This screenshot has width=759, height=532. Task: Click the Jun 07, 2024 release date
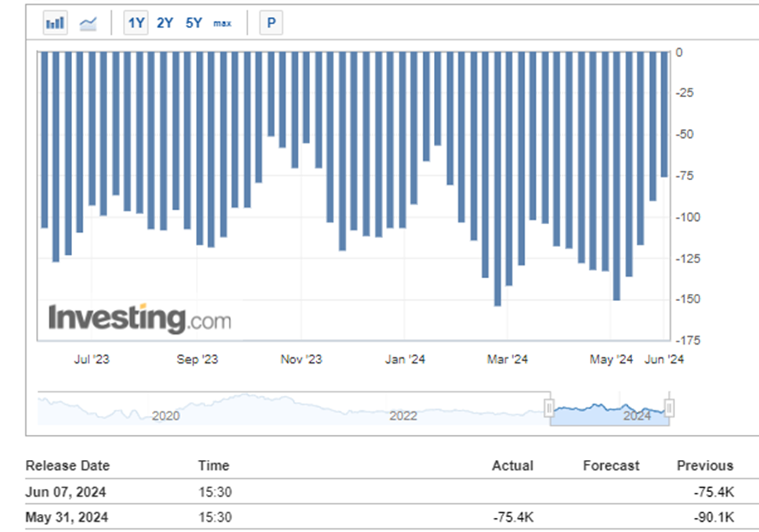pyautogui.click(x=65, y=492)
